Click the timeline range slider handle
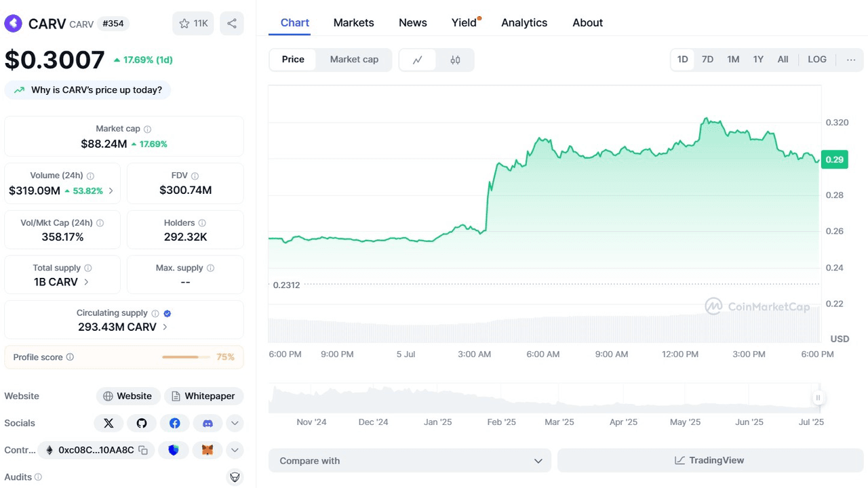The image size is (868, 488). [x=818, y=398]
